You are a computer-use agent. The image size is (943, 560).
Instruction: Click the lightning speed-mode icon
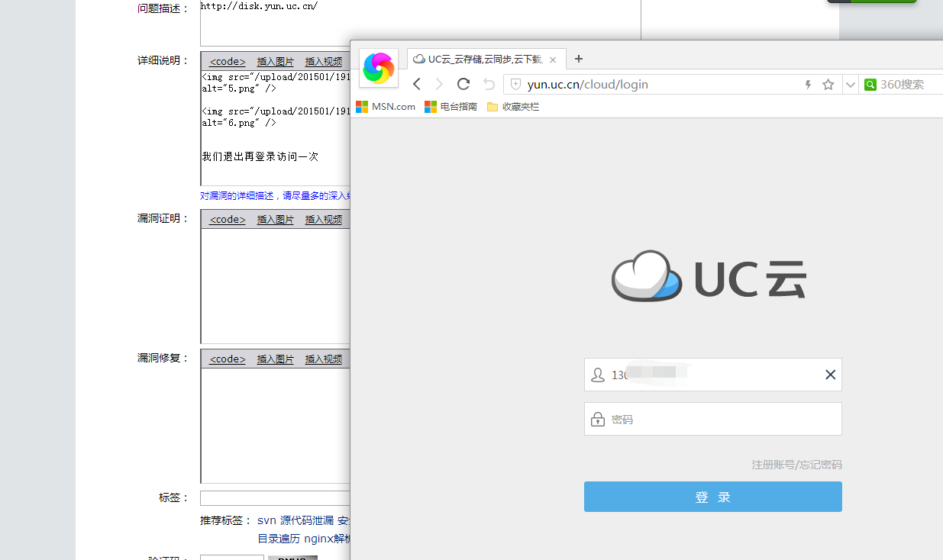[808, 85]
